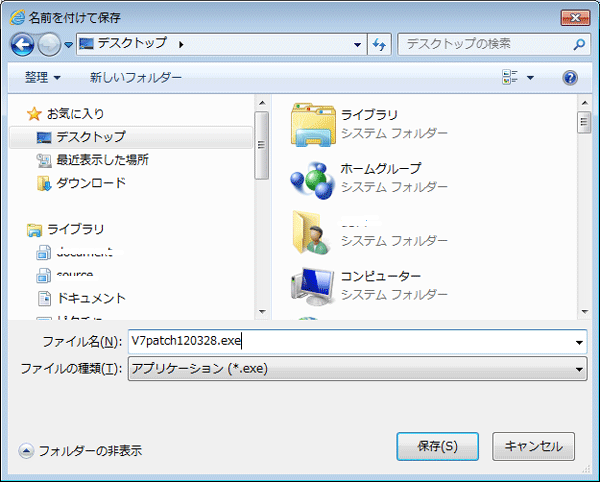Select 最近表示した場所 in navigation pane

click(x=102, y=160)
